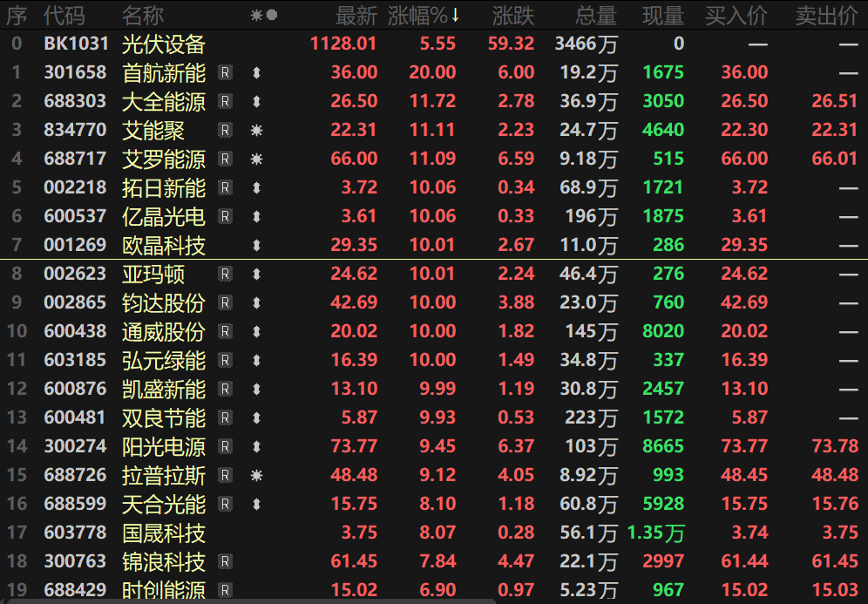Click the star-dot marker column header icon
The image size is (868, 604).
263,15
